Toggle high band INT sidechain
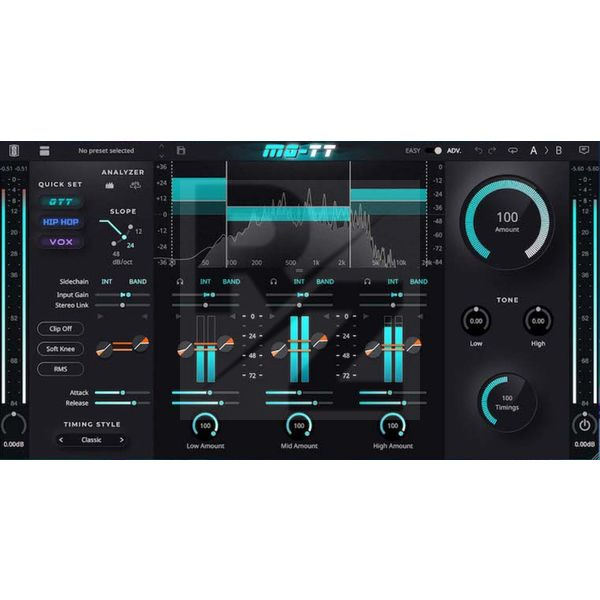 [x=393, y=282]
